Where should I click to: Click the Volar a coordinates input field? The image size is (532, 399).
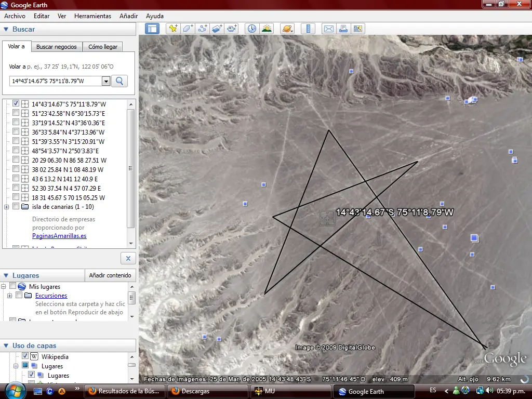(56, 81)
